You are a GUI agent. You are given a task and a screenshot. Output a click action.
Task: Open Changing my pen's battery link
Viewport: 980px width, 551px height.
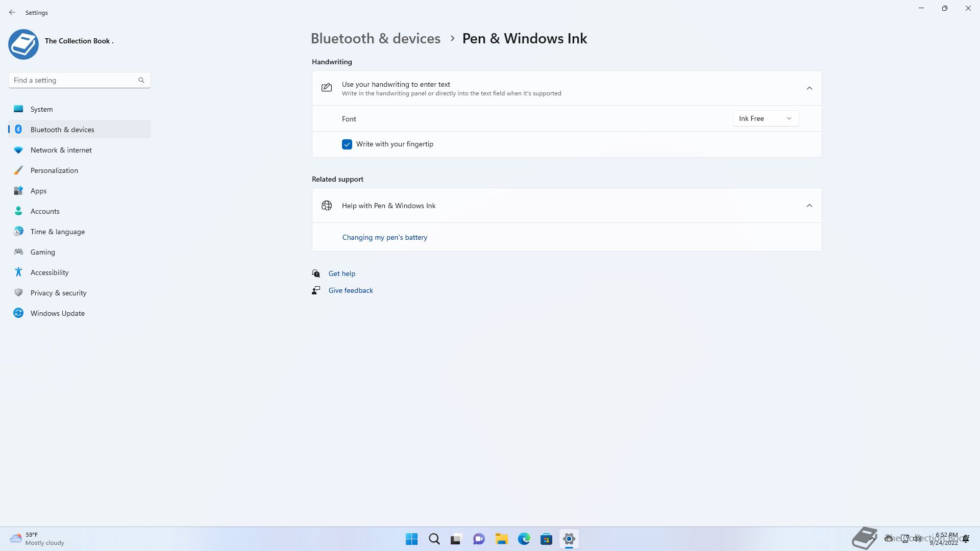pos(385,237)
